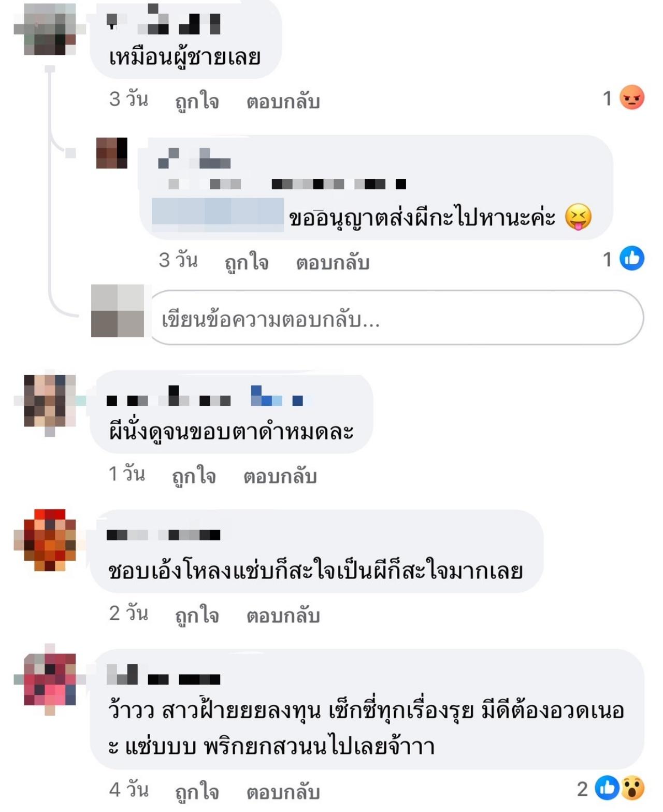Click ถูกใจ under the 4 วัน comment

coord(197,791)
